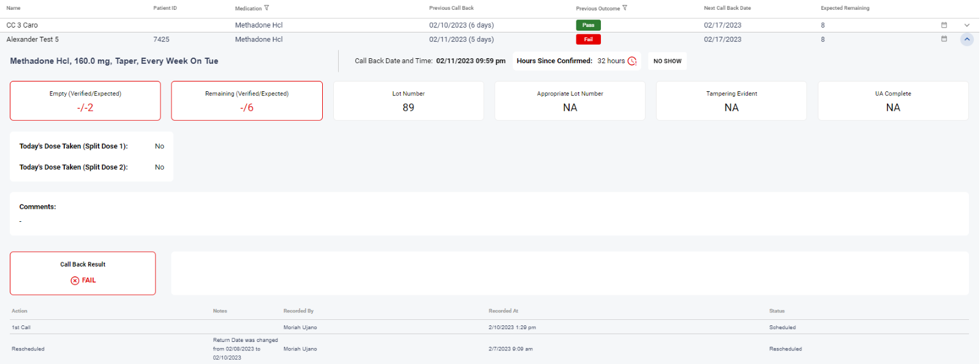Image resolution: width=980 pixels, height=364 pixels.
Task: Click the Tampering Evident card
Action: pyautogui.click(x=731, y=101)
